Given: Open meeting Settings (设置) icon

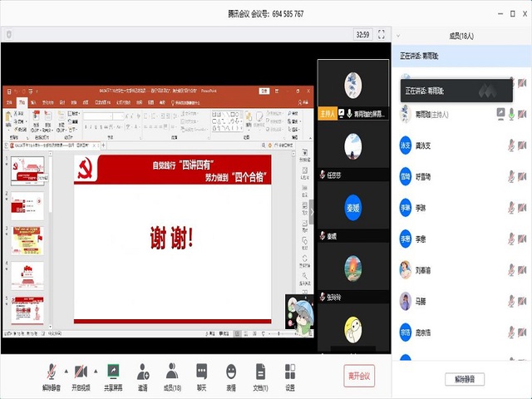Looking at the screenshot, I should [x=290, y=376].
